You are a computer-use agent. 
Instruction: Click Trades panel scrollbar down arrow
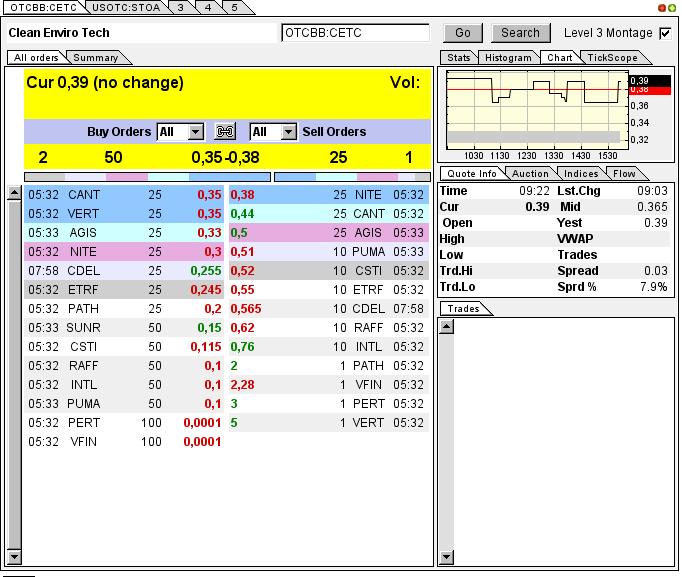coord(447,557)
